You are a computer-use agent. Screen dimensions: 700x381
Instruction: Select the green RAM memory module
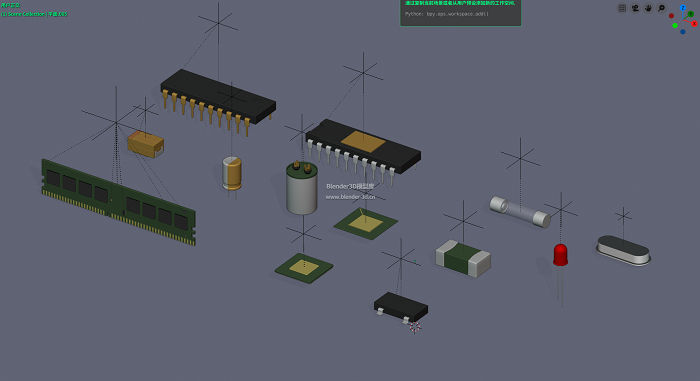pos(118,202)
